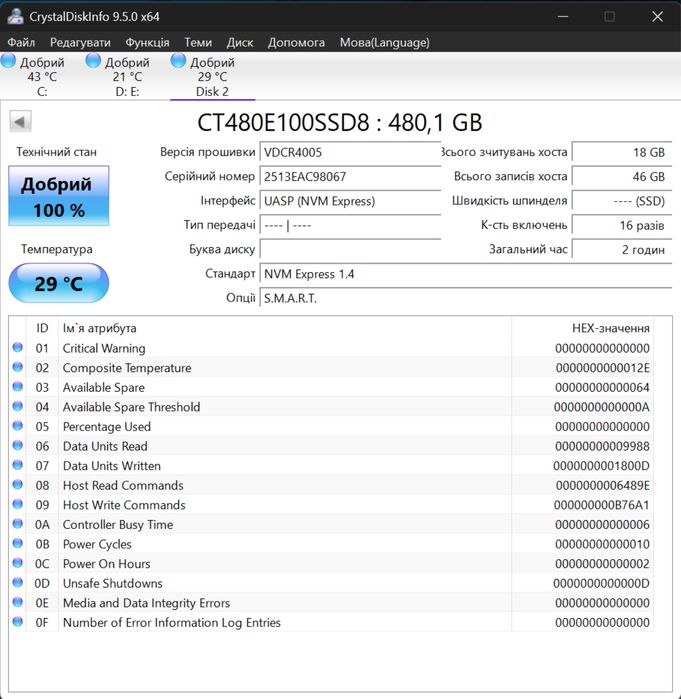The image size is (681, 699).
Task: Click the firmware field VDCR4005
Action: pyautogui.click(x=350, y=152)
